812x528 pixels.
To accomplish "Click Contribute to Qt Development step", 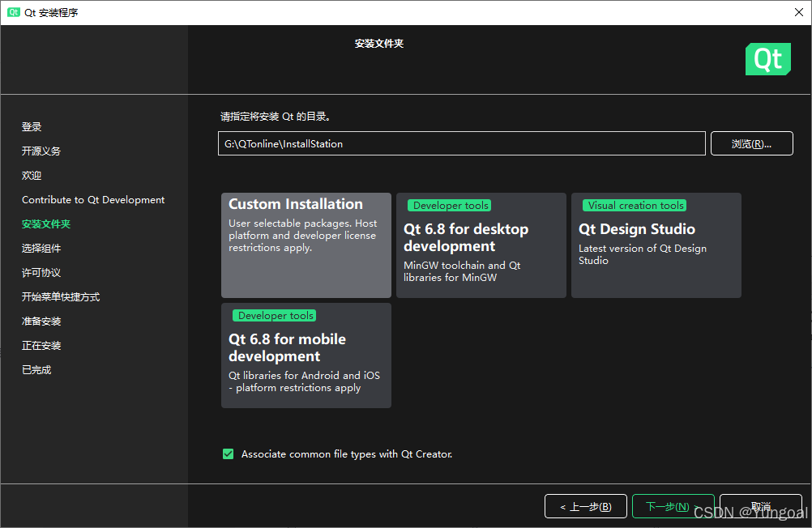I will [x=93, y=200].
